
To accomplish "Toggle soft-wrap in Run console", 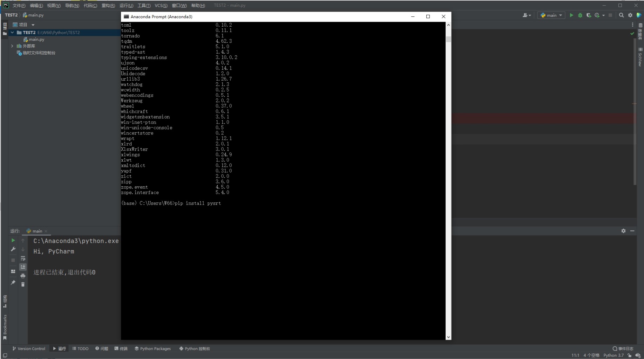I will (23, 258).
